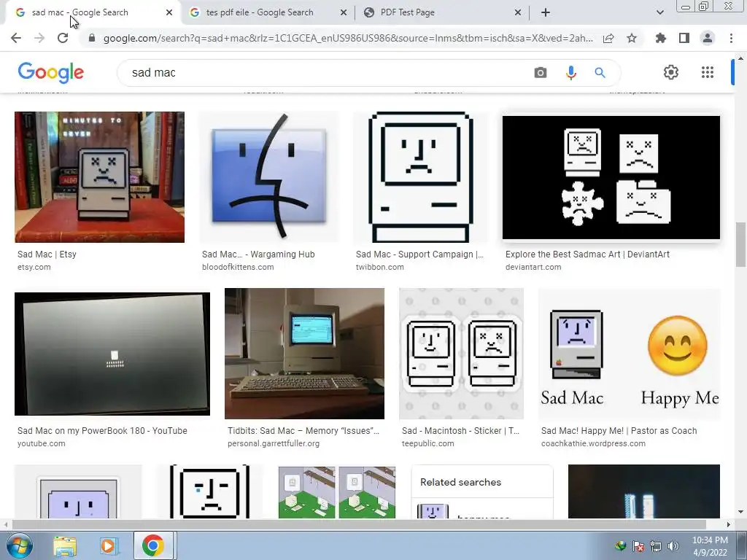Screen dimensions: 747x560
Task: Open the Chrome profile avatar
Action: [x=708, y=38]
